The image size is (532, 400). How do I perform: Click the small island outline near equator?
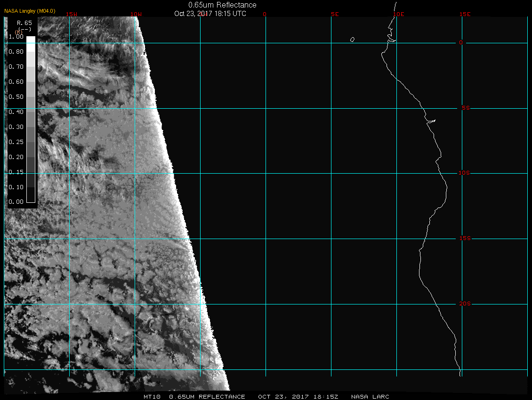352,40
